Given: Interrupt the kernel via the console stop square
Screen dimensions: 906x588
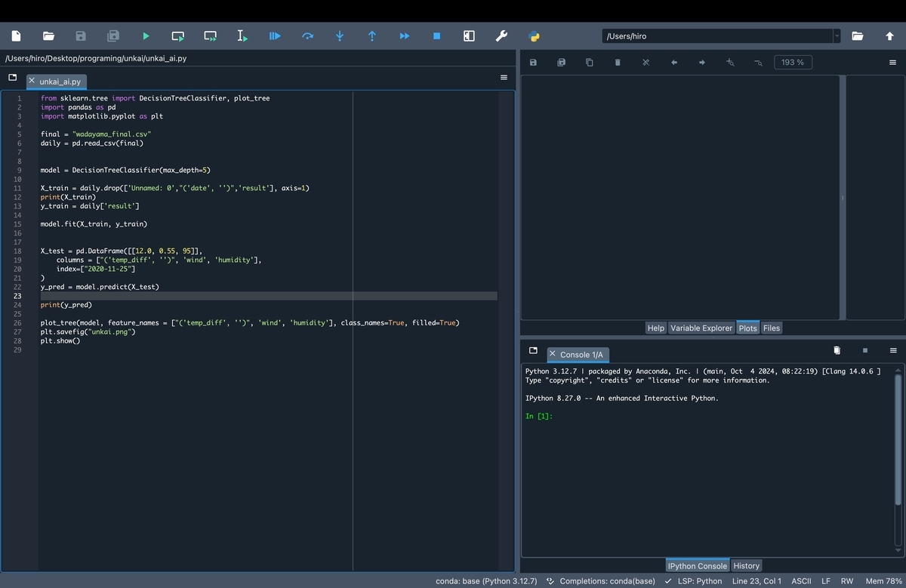Looking at the screenshot, I should pyautogui.click(x=864, y=351).
